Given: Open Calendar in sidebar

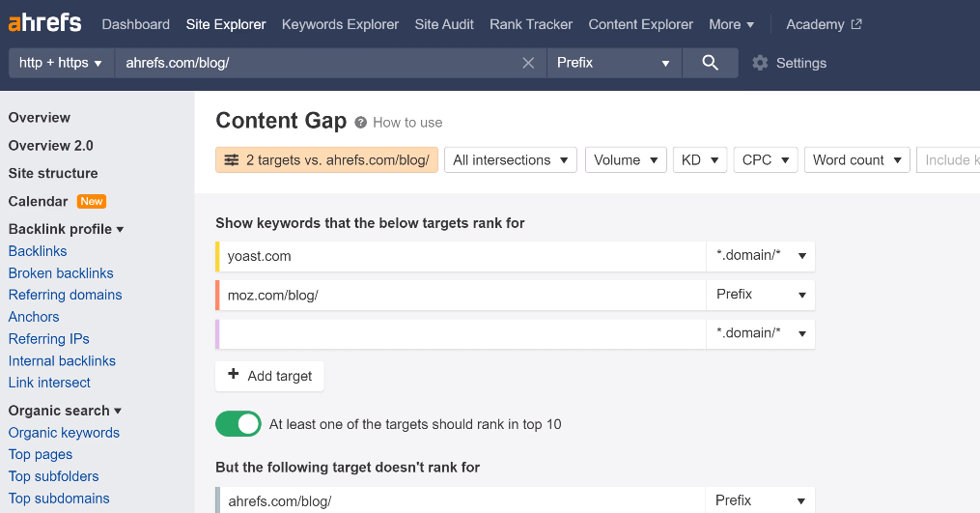Looking at the screenshot, I should coord(38,202).
